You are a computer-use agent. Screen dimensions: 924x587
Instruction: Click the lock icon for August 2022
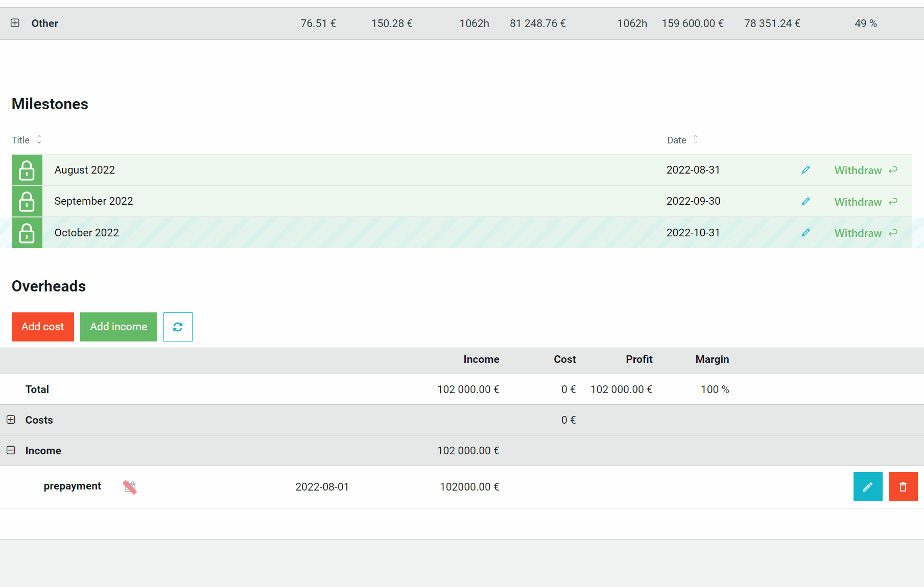pos(27,170)
